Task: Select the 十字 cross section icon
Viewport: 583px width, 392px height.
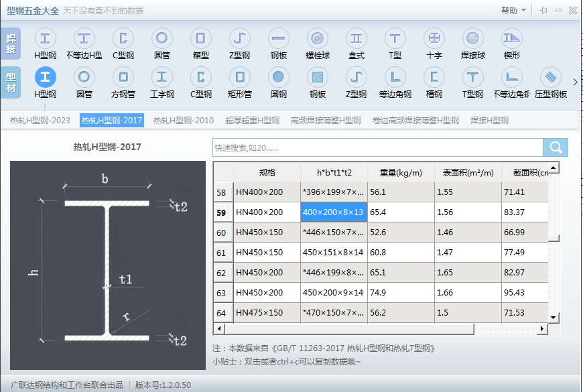Action: click(434, 39)
